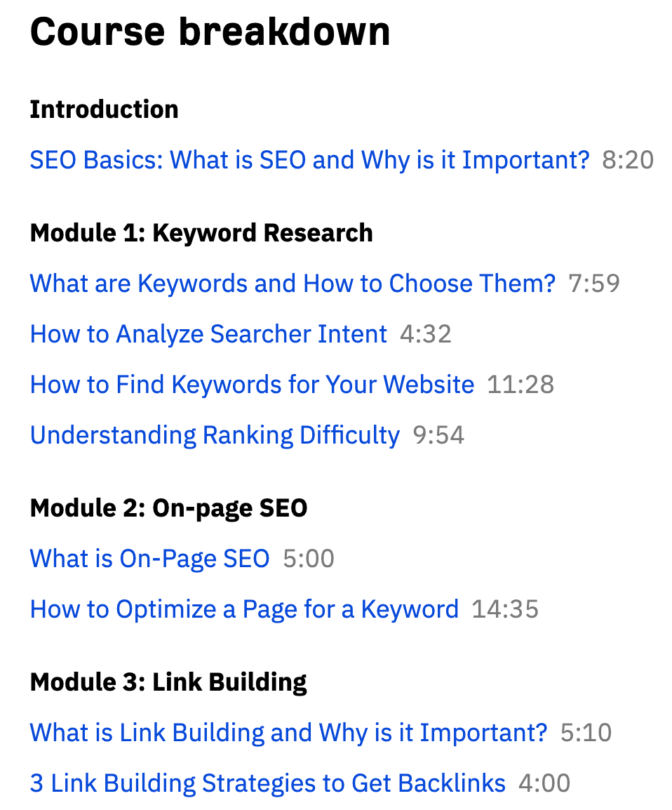Click the Module 3: Link Building heading
The image size is (672, 810).
click(168, 682)
